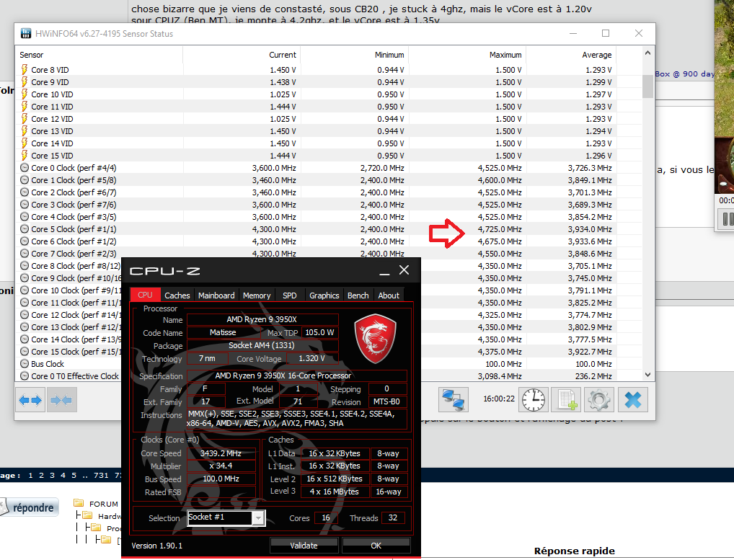Click the blue X close sensors icon

point(633,400)
